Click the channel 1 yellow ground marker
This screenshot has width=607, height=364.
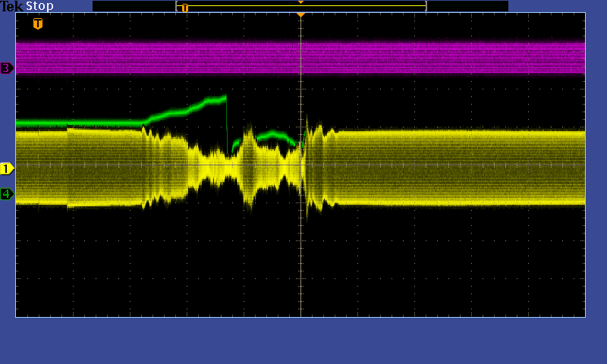click(7, 168)
